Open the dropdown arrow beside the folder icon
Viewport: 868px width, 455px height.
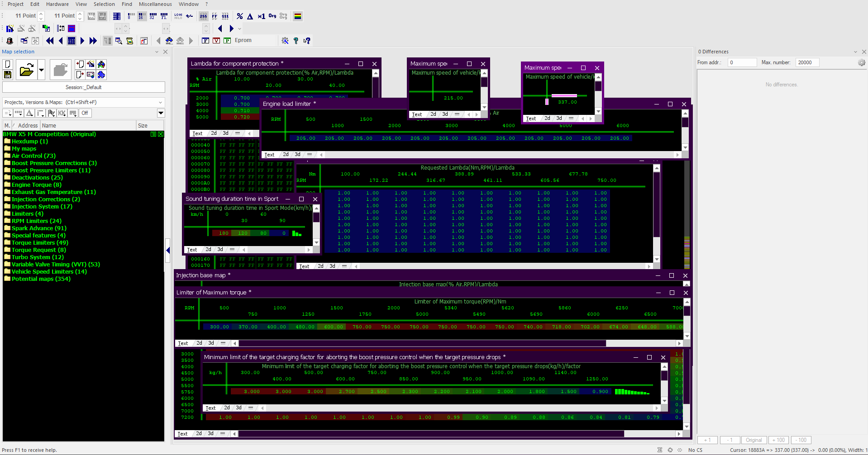point(41,70)
